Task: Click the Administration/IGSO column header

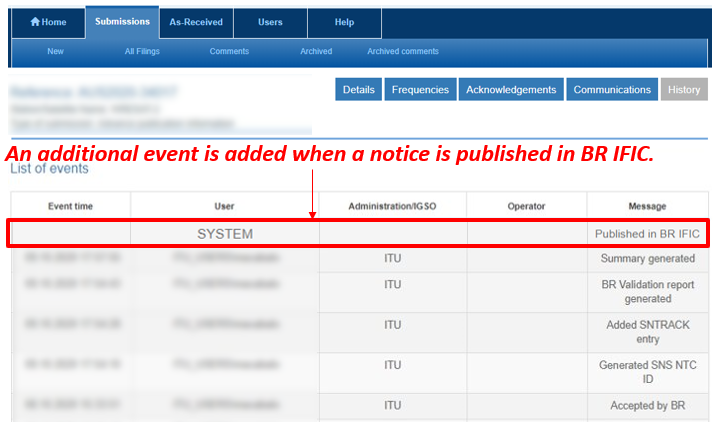Action: pos(392,206)
